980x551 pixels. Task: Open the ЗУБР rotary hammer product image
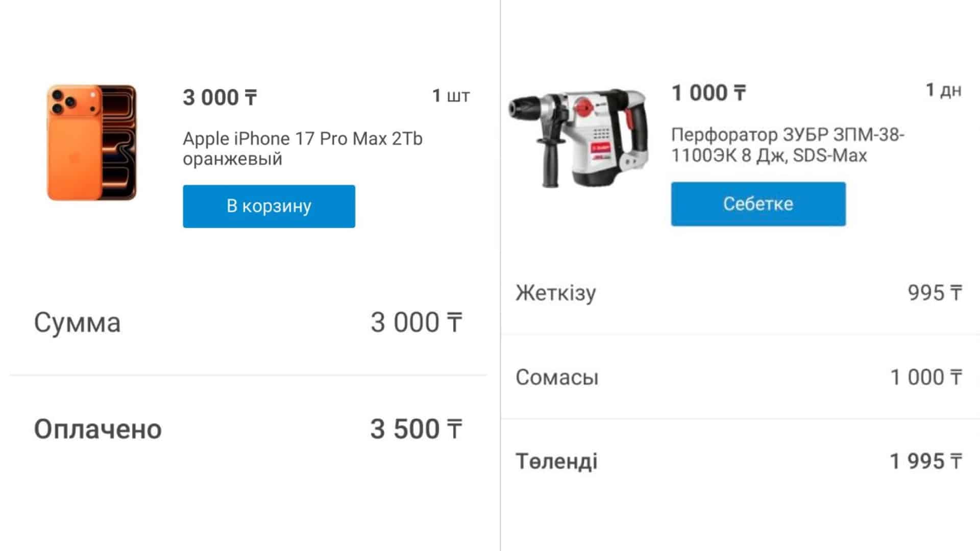point(579,138)
